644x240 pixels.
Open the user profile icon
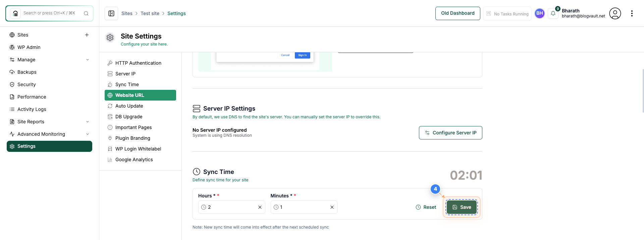[615, 13]
